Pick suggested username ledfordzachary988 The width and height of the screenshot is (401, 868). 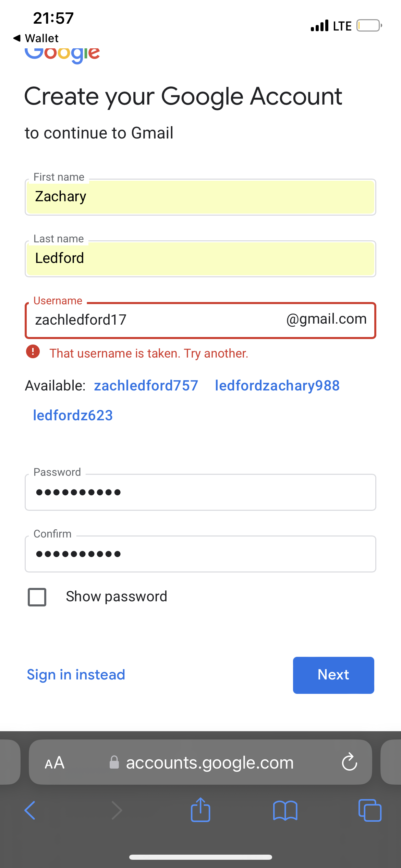[277, 386]
